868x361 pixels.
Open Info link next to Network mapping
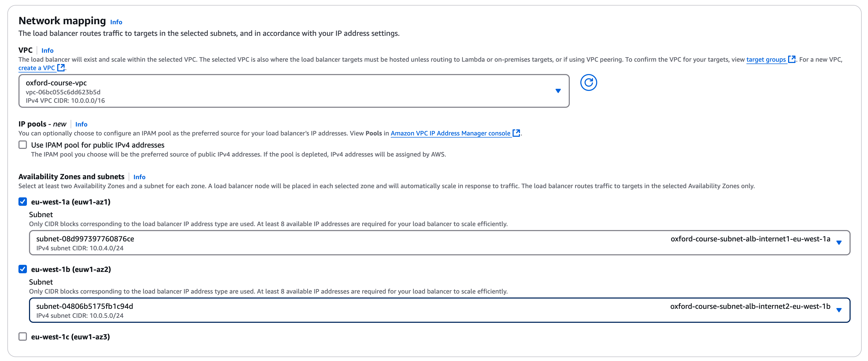(x=116, y=22)
